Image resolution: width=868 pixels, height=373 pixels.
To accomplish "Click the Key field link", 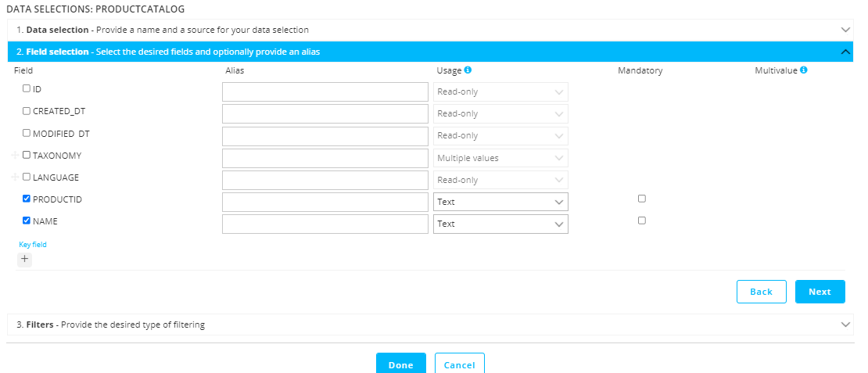I will pyautogui.click(x=33, y=245).
